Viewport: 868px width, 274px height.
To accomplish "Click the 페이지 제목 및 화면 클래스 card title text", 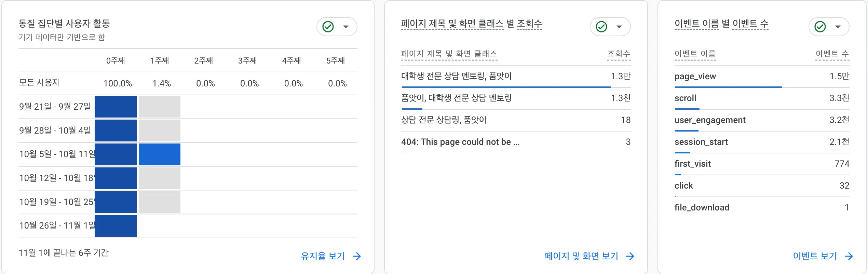I will [452, 24].
